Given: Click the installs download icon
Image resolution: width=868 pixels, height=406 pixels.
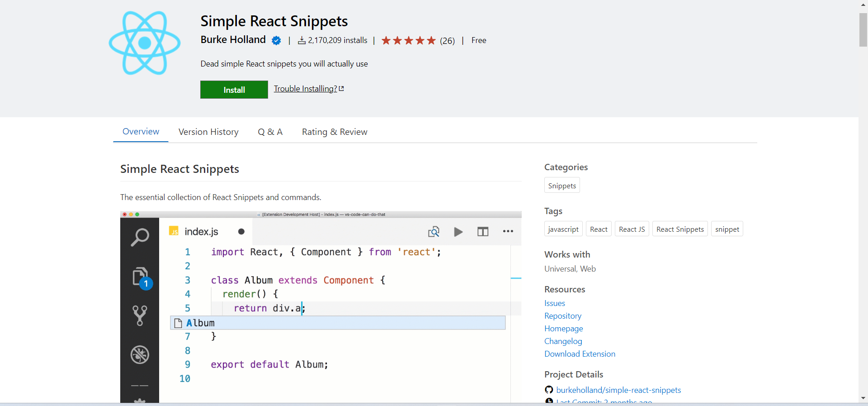Looking at the screenshot, I should coord(302,41).
